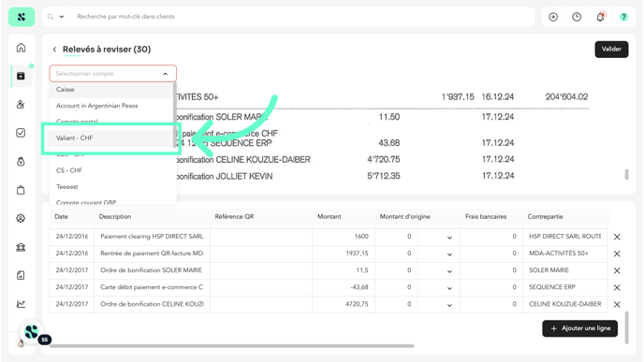Open the floating assistant badge with 55
The height and width of the screenshot is (362, 644).
(x=32, y=332)
